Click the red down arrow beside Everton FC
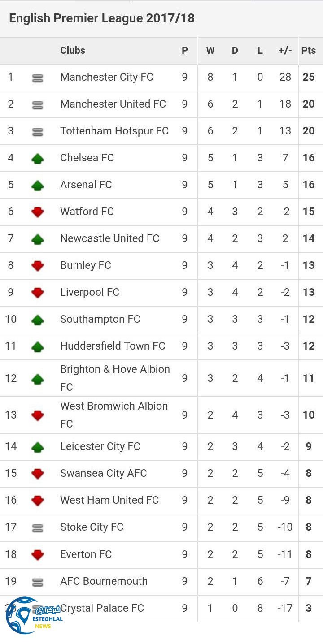323x644 pixels. coord(38,555)
